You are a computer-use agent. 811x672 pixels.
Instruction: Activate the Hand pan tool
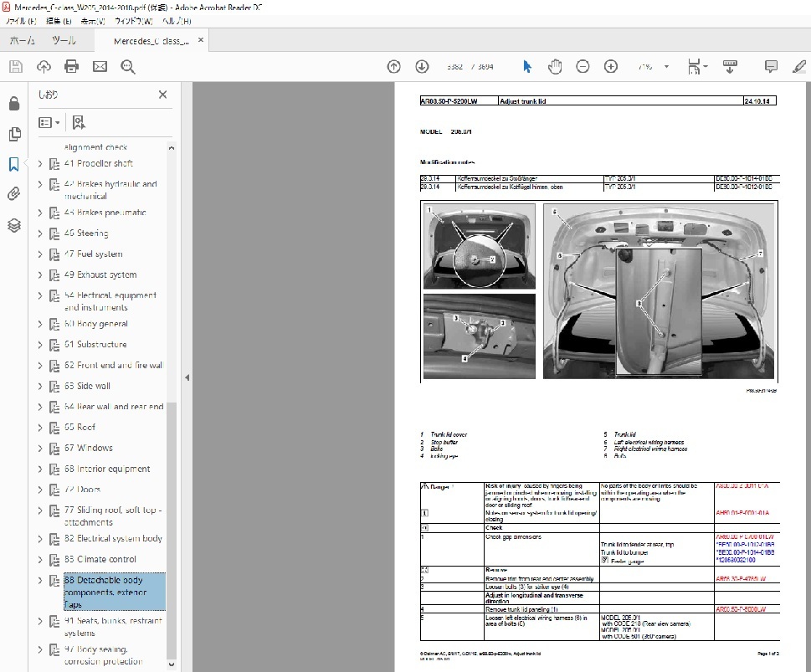click(x=555, y=66)
